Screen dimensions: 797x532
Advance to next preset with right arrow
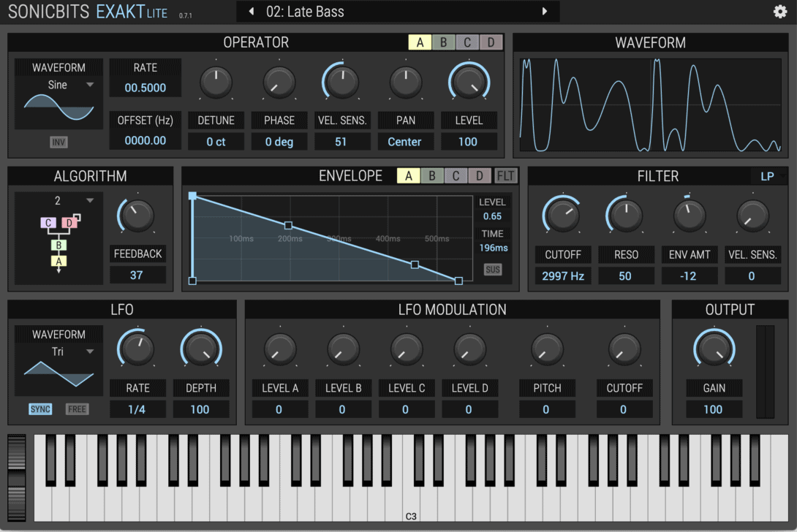coord(544,12)
